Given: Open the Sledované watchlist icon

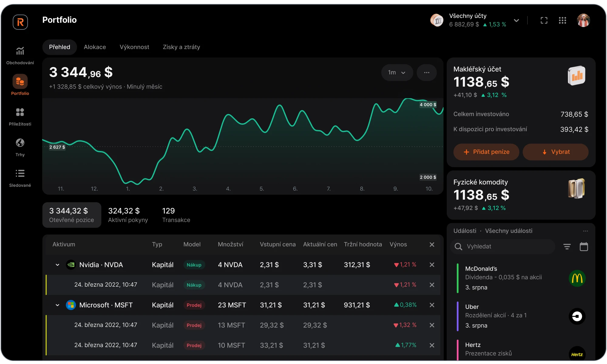Looking at the screenshot, I should 20,174.
